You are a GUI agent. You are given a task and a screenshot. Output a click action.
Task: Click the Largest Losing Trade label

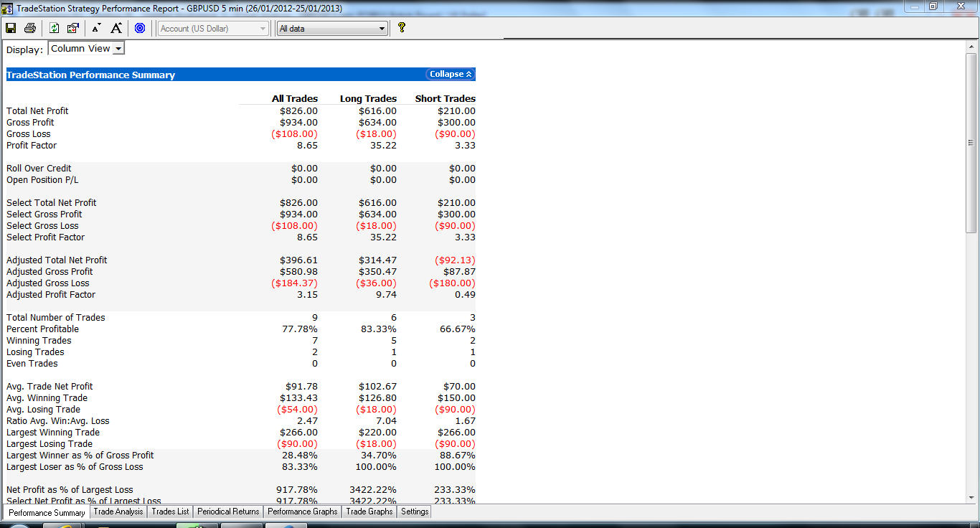50,444
